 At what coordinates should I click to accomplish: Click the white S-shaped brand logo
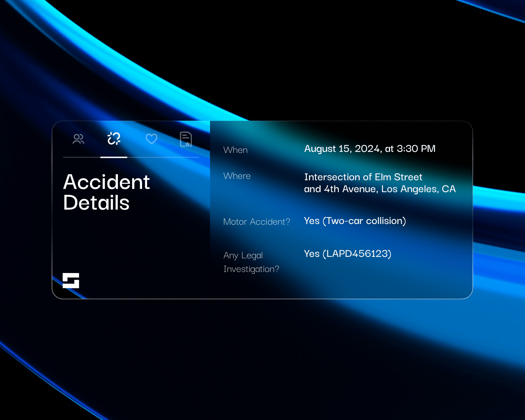click(x=71, y=280)
